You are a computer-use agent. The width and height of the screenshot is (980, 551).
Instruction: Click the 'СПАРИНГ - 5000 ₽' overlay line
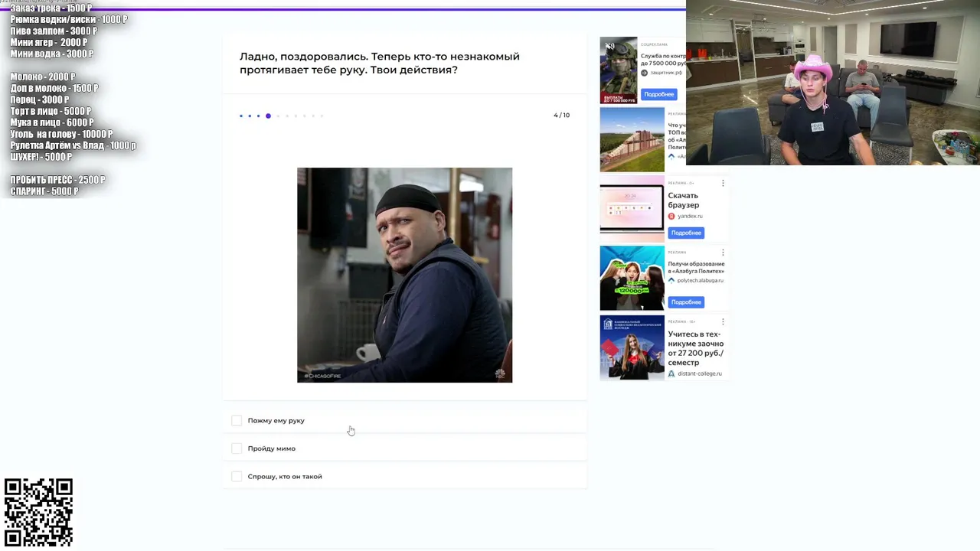(x=44, y=191)
